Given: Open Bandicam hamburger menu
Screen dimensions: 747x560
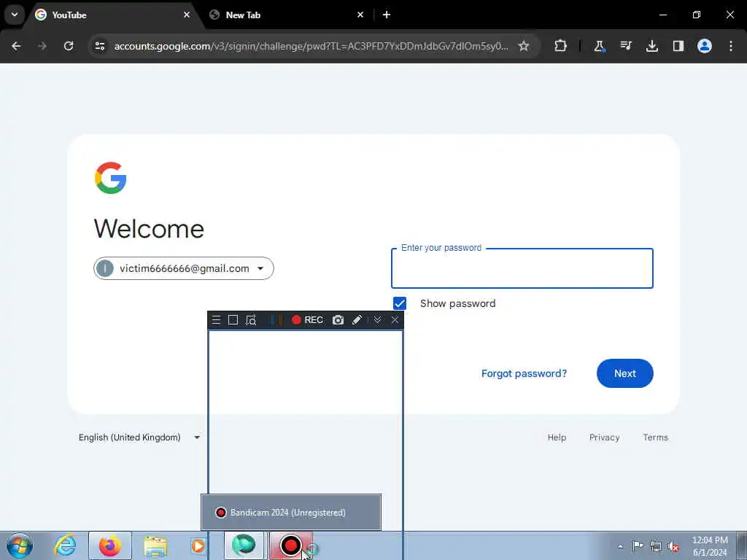Looking at the screenshot, I should pos(216,320).
